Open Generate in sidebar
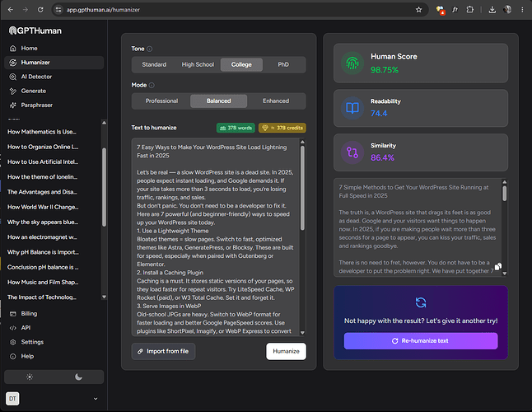This screenshot has width=532, height=412. [54, 91]
